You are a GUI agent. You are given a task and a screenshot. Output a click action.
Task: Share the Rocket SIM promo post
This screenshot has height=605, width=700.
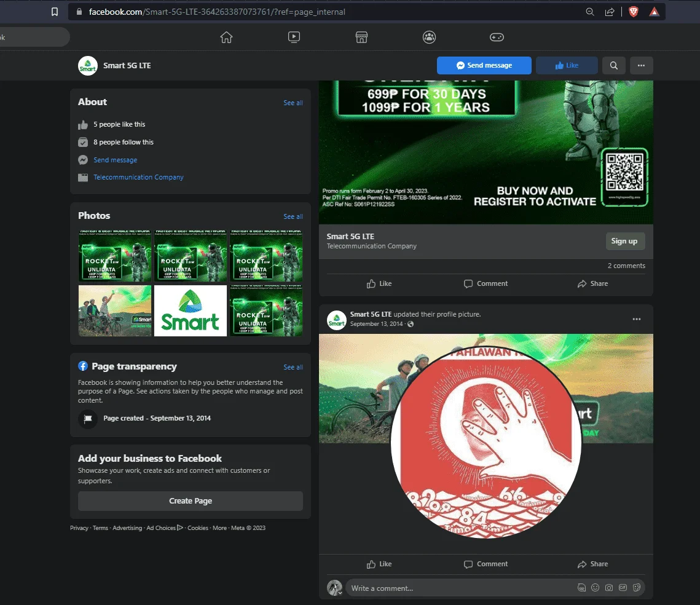[x=592, y=283]
